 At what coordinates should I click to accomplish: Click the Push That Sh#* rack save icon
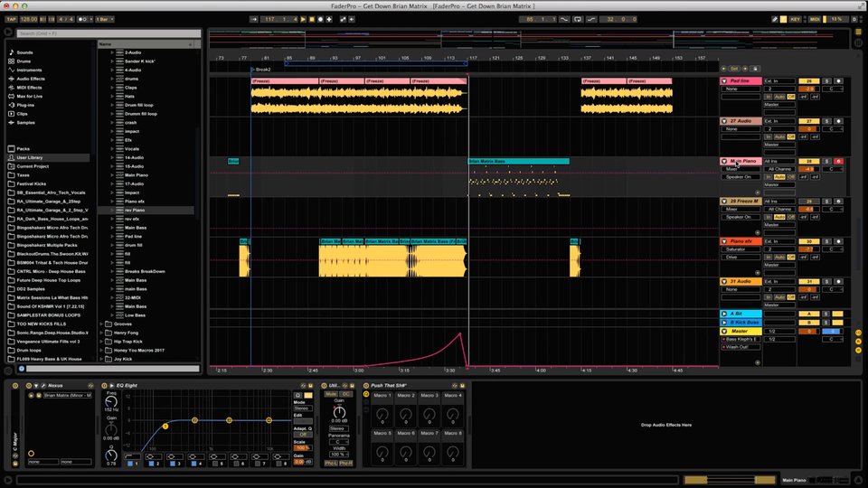[462, 386]
